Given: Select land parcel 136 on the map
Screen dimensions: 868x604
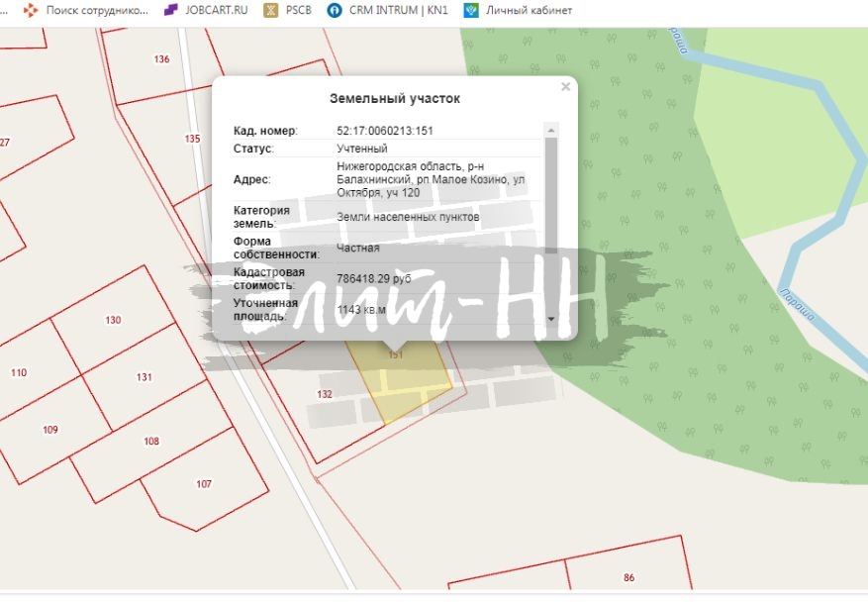Looking at the screenshot, I should click(x=160, y=57).
